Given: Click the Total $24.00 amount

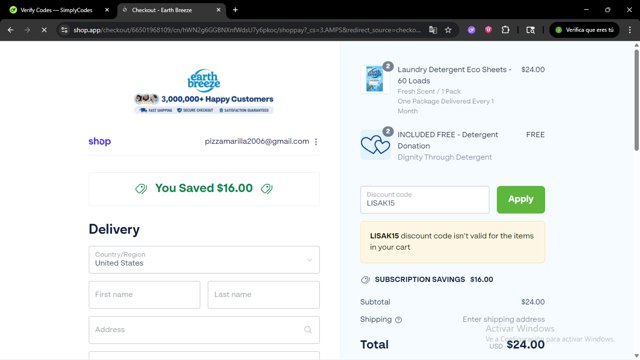Looking at the screenshot, I should point(525,344).
